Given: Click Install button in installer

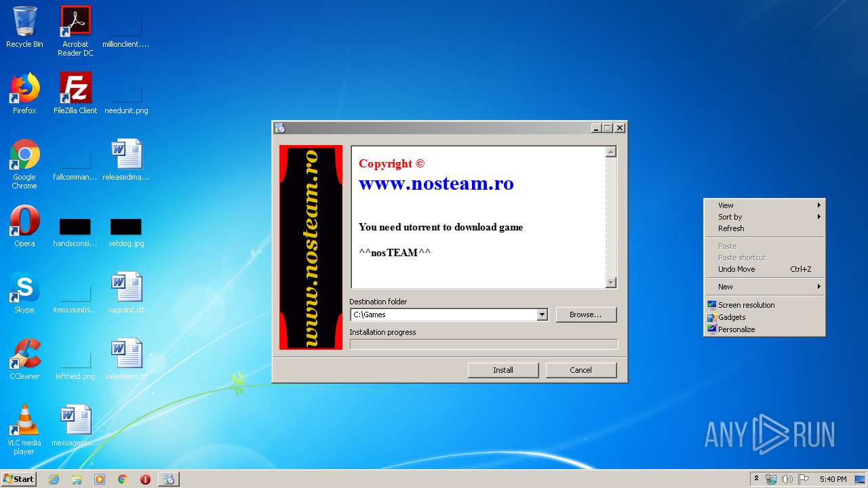Looking at the screenshot, I should [x=503, y=370].
